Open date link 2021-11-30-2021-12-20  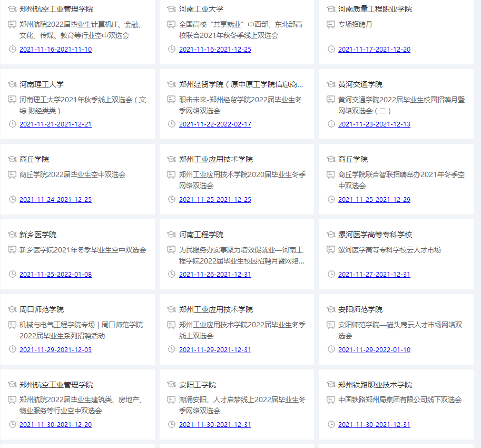55,425
